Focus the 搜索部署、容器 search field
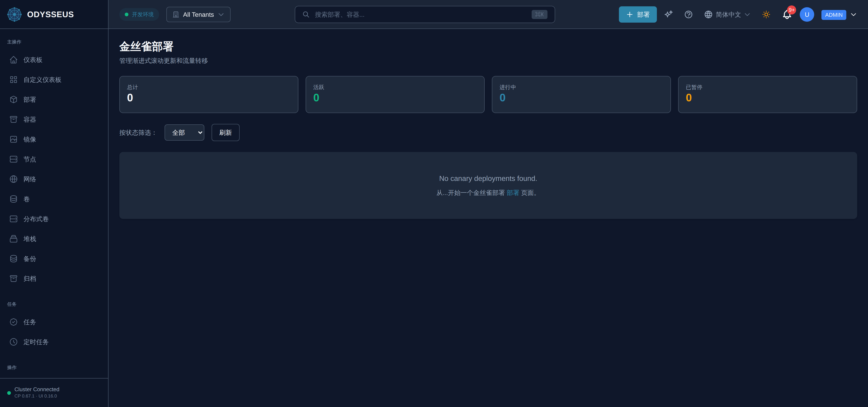The width and height of the screenshot is (868, 407). coord(425,14)
